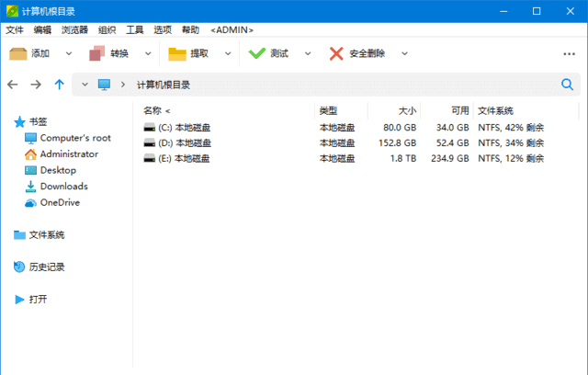The height and width of the screenshot is (375, 588).
Task: Click the 转换 button label
Action: point(119,53)
